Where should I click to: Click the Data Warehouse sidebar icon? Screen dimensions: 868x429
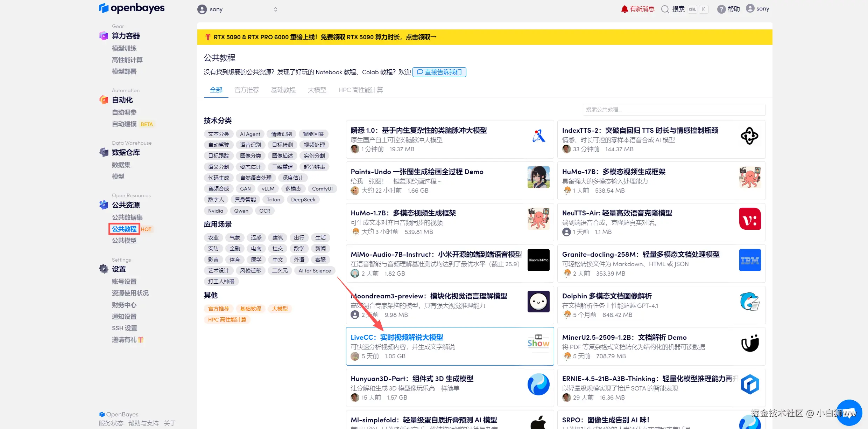coord(104,152)
